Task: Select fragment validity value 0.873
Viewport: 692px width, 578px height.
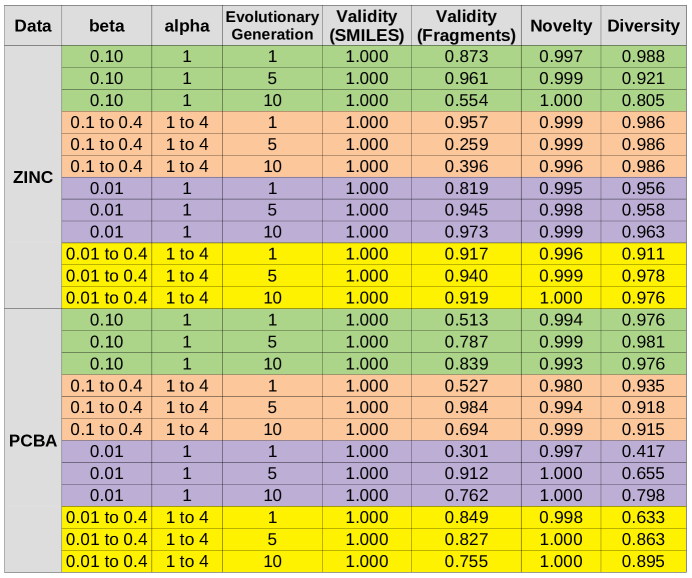Action: tap(466, 56)
